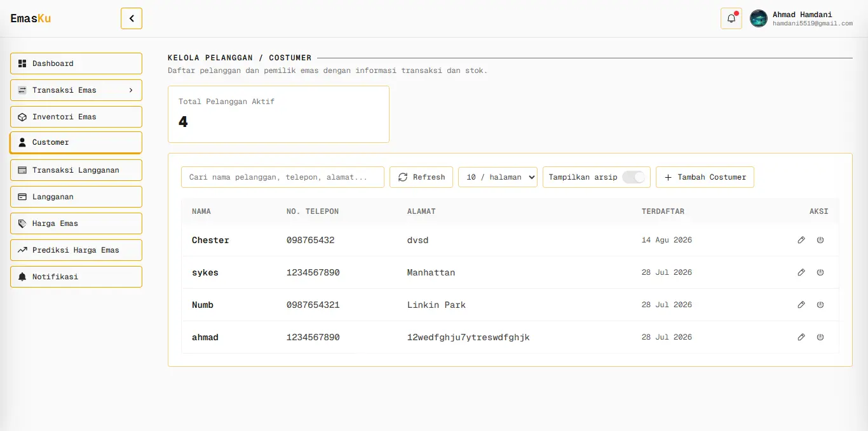Viewport: 868px width, 431px height.
Task: Deactivate customer ahmad with the power icon
Action: pyautogui.click(x=820, y=337)
